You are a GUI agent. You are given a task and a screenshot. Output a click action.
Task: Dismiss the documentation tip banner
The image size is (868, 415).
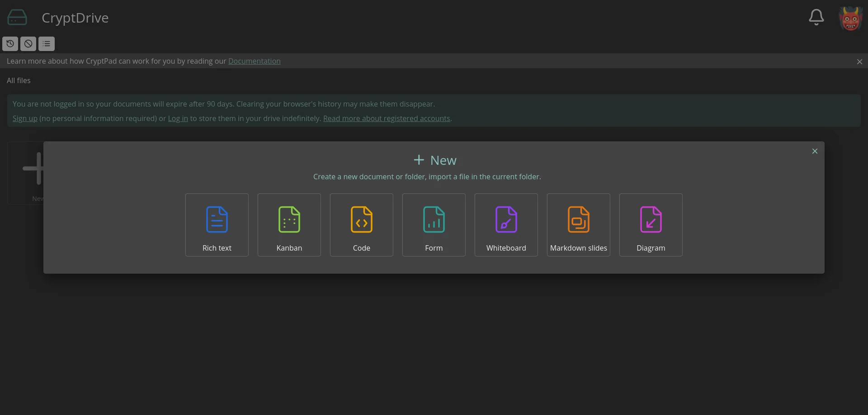[x=859, y=61]
